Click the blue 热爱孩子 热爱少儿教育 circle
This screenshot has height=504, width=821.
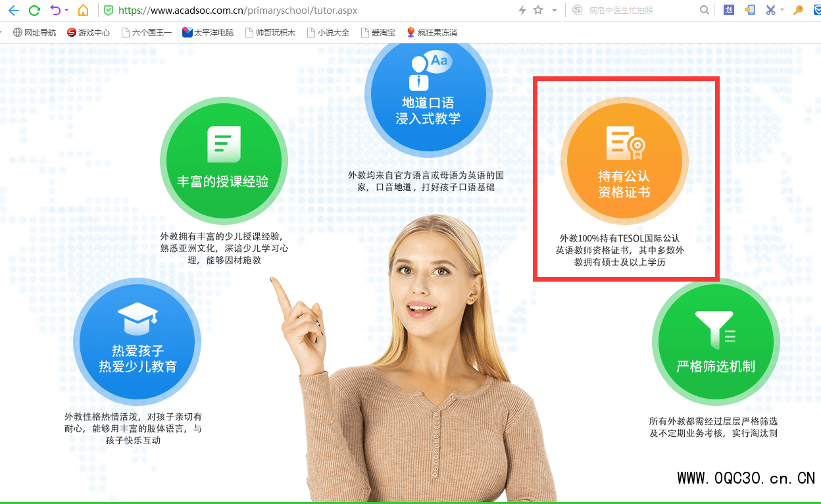coord(137,343)
